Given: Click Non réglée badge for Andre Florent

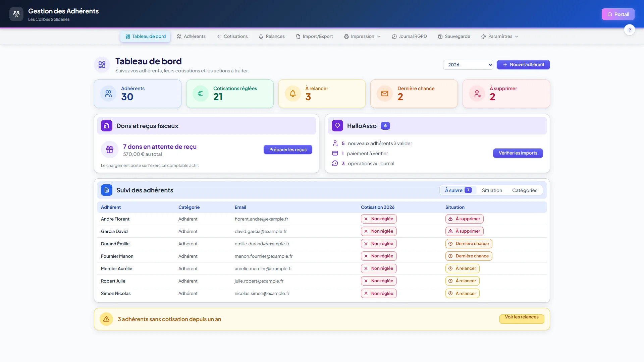Looking at the screenshot, I should (379, 219).
